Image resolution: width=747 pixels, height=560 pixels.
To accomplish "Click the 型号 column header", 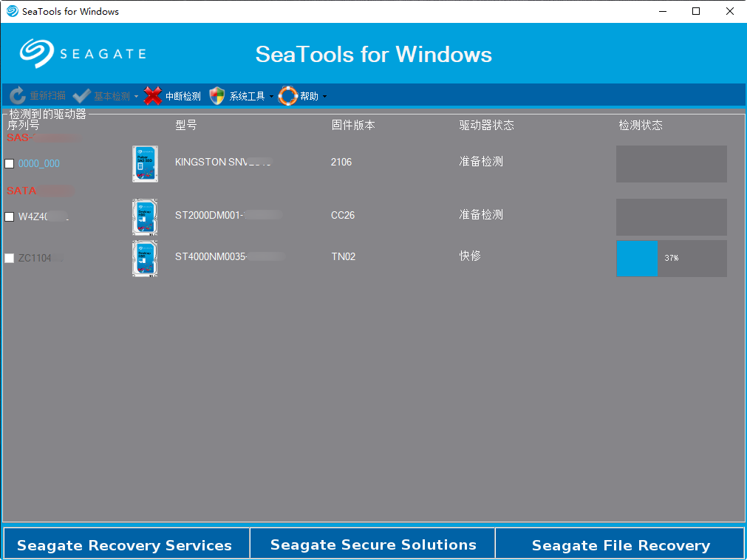I will coord(185,126).
